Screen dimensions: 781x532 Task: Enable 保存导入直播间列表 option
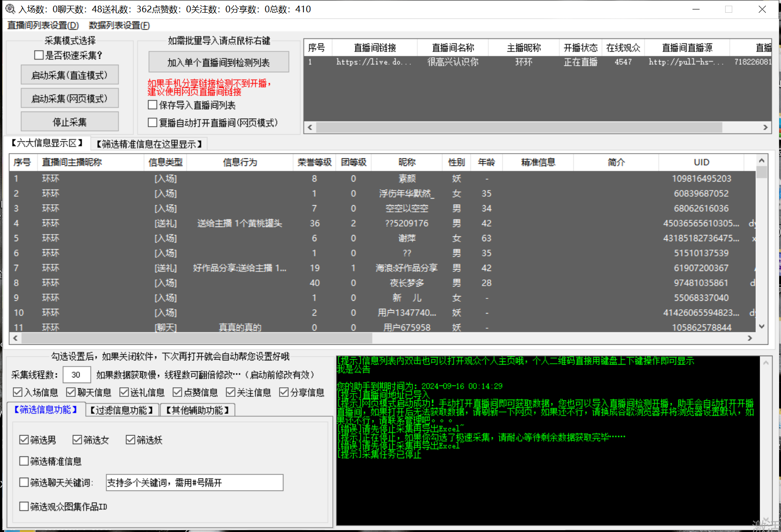point(152,105)
